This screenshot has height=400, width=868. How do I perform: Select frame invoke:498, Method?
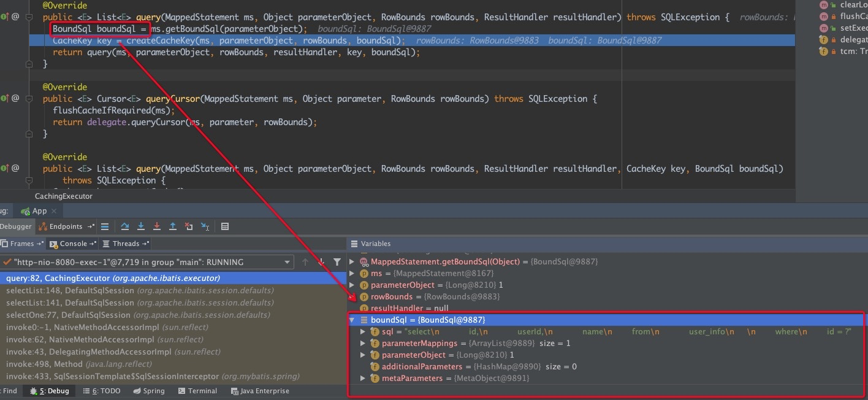[173, 364]
